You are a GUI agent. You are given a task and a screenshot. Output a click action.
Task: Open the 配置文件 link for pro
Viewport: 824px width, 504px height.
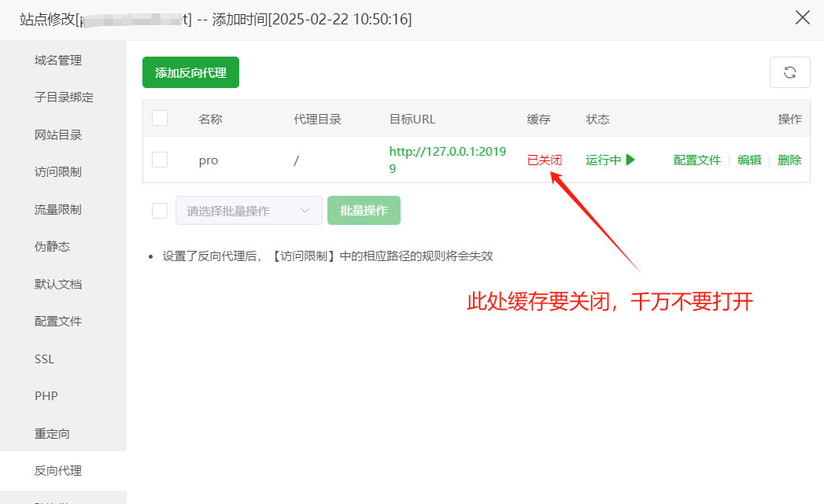click(697, 160)
